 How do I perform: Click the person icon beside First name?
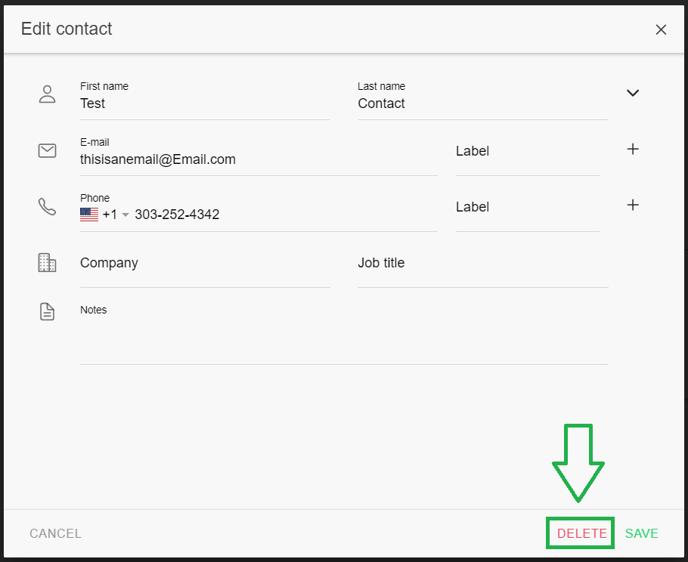coord(47,94)
